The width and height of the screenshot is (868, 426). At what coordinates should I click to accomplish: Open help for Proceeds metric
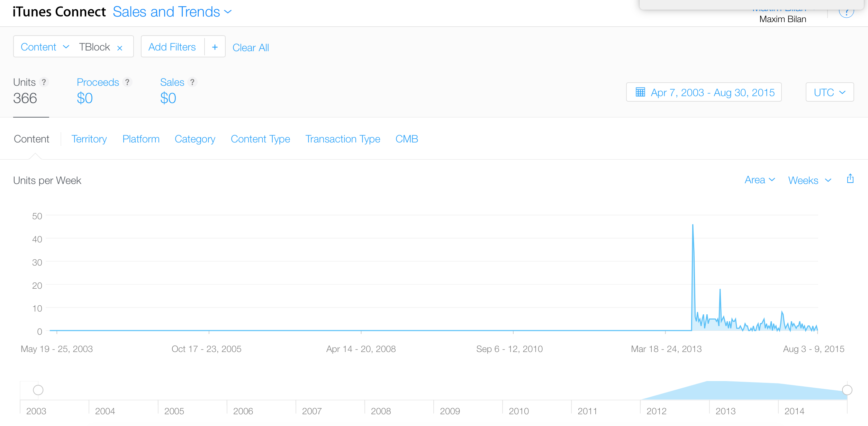(x=127, y=82)
